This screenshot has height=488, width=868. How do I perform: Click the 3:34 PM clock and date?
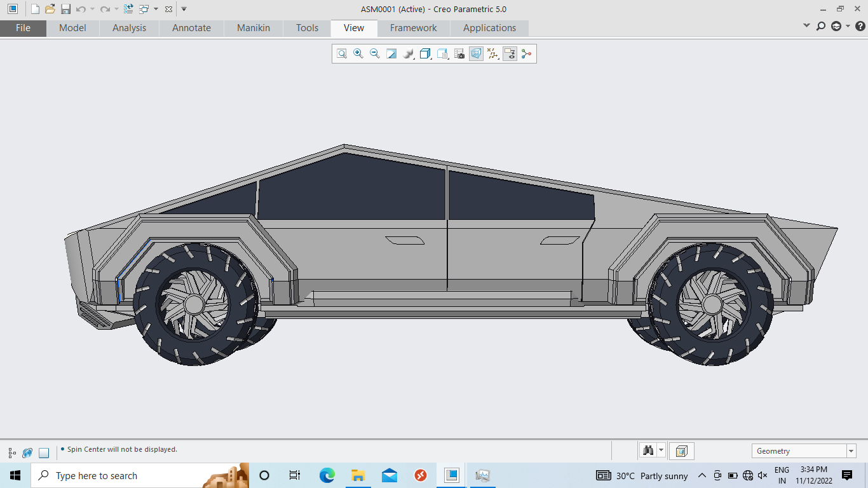tap(814, 475)
